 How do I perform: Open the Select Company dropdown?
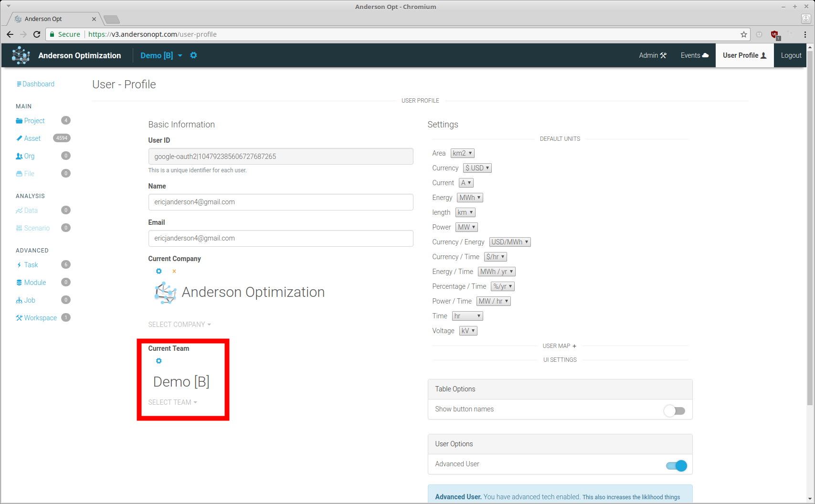(179, 325)
